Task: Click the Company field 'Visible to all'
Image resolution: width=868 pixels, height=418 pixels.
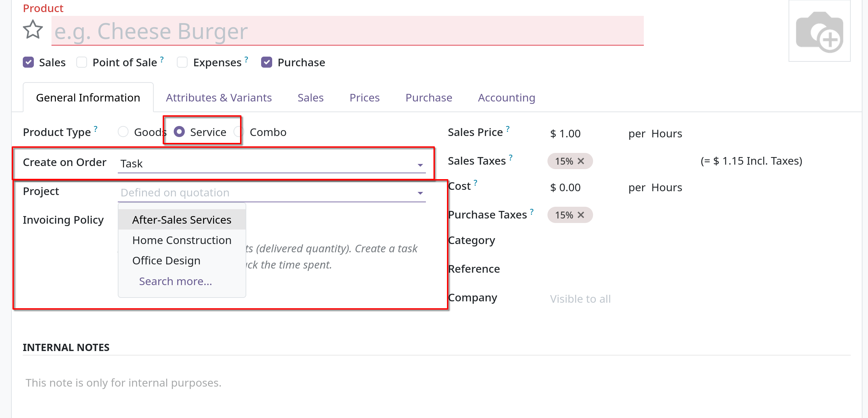Action: coord(580,299)
